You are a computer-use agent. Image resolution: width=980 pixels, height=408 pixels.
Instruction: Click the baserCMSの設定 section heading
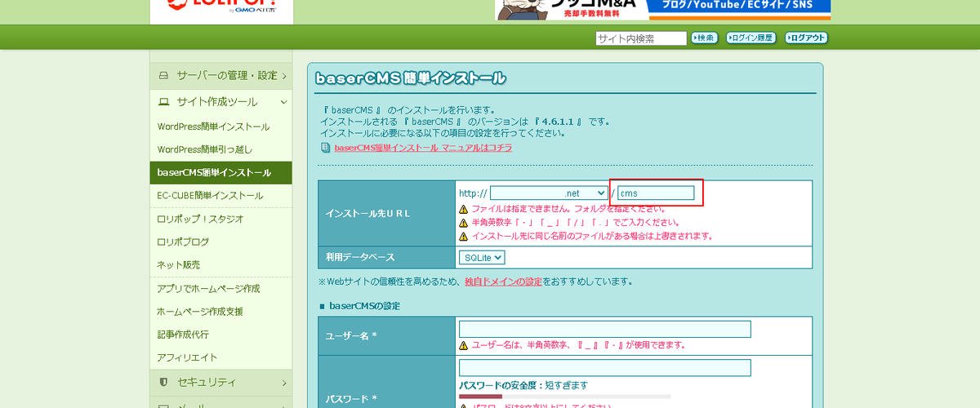point(365,305)
